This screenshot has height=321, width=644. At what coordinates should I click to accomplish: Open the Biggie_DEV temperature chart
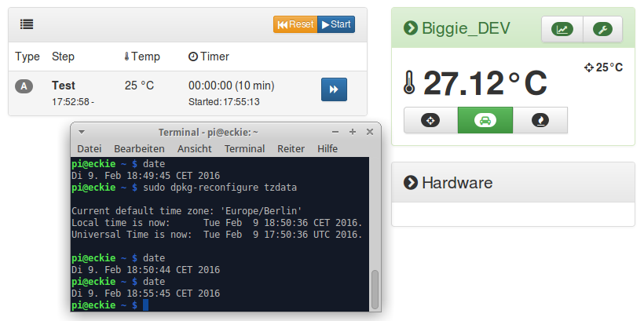(x=562, y=30)
